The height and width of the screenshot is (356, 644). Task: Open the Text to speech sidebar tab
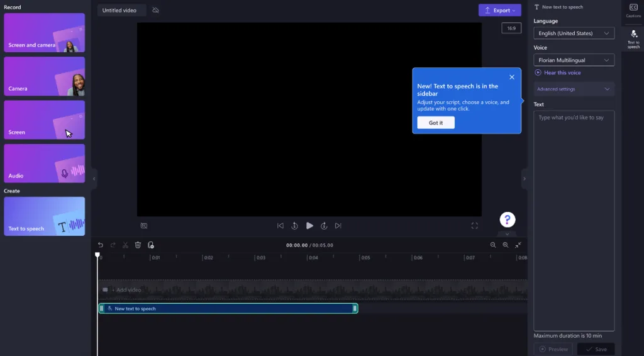(x=633, y=39)
